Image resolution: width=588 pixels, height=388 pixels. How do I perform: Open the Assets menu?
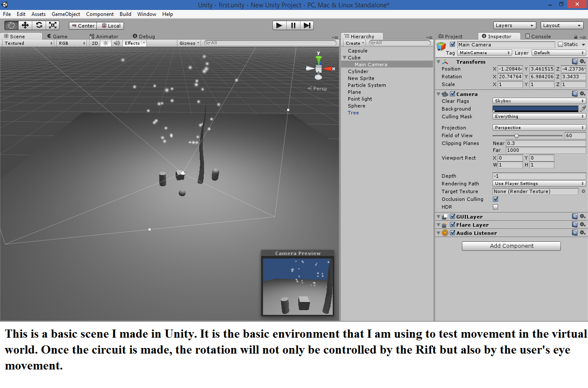(38, 14)
